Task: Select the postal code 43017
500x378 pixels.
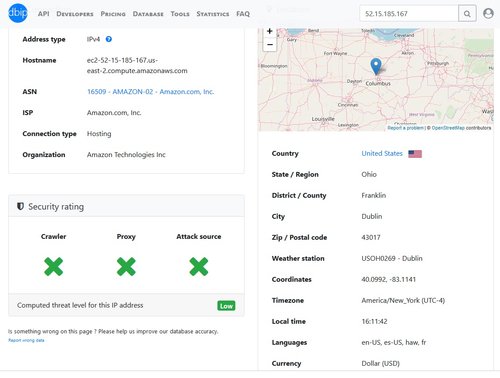Action: click(371, 237)
